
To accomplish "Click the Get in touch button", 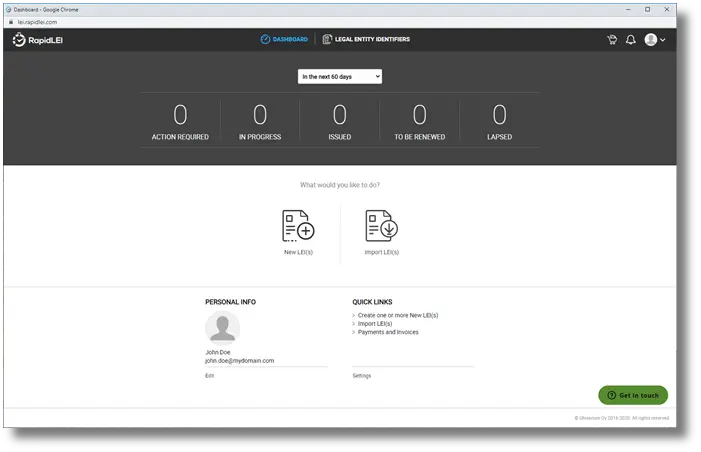I will (633, 395).
